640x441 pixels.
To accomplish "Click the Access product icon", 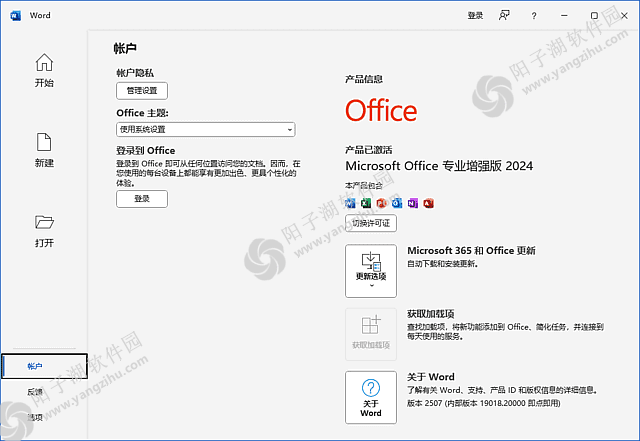I will pos(429,203).
